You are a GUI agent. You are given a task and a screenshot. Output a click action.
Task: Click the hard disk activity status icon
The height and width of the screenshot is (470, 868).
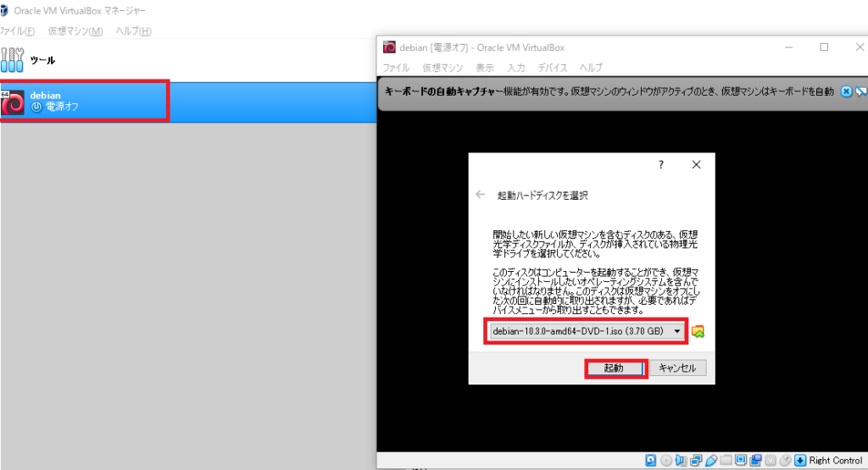650,460
